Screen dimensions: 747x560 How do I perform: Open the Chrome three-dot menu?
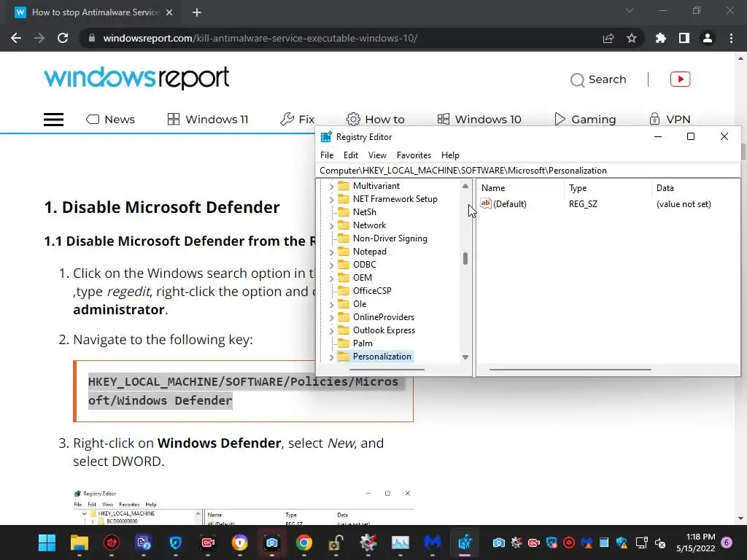pos(731,38)
